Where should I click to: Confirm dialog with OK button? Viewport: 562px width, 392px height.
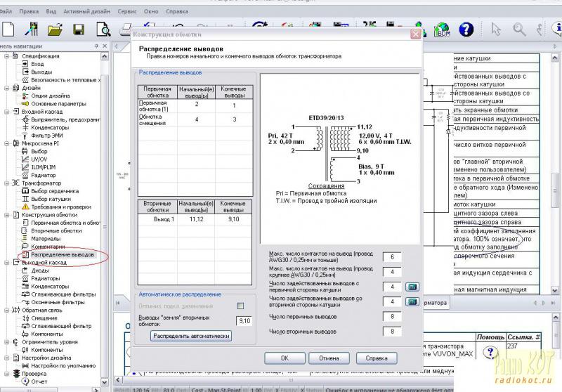pos(285,358)
